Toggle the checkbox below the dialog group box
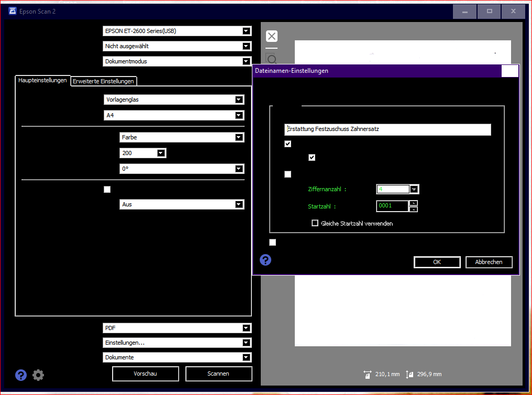The height and width of the screenshot is (395, 532). click(x=272, y=243)
